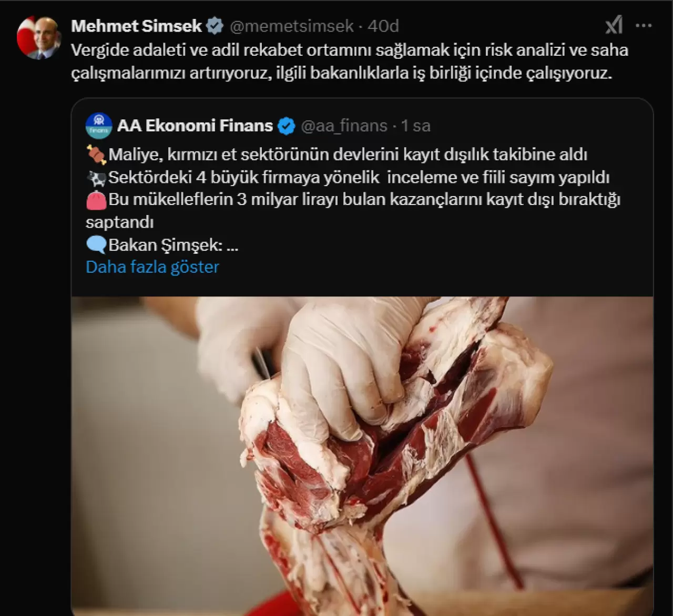Open the Grok icon on the tweet
Viewport: 673px width, 616px height.
614,25
